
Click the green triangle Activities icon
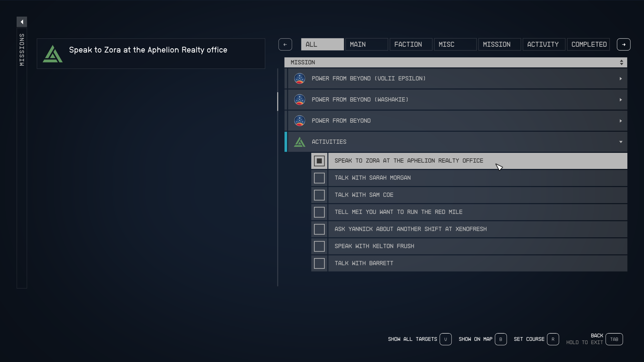pyautogui.click(x=300, y=142)
